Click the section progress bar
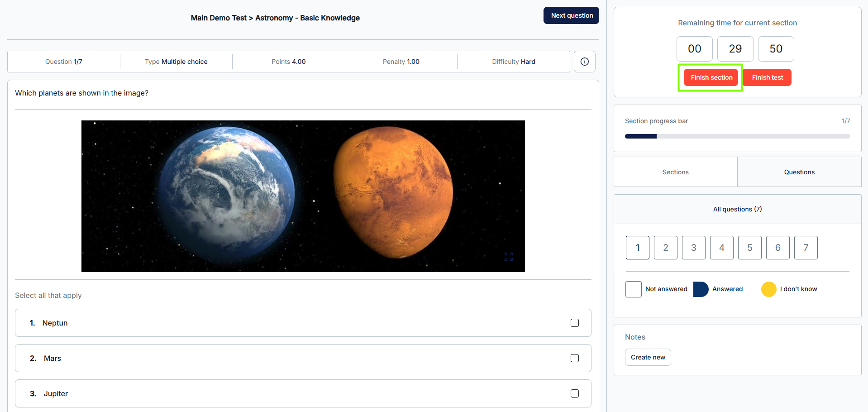Image resolution: width=868 pixels, height=412 pixels. (737, 136)
